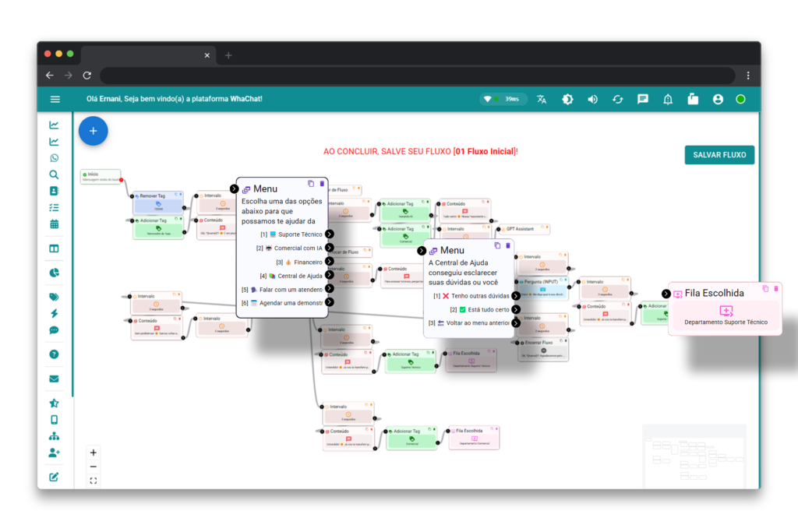
Task: Click the language translate icon
Action: click(542, 99)
